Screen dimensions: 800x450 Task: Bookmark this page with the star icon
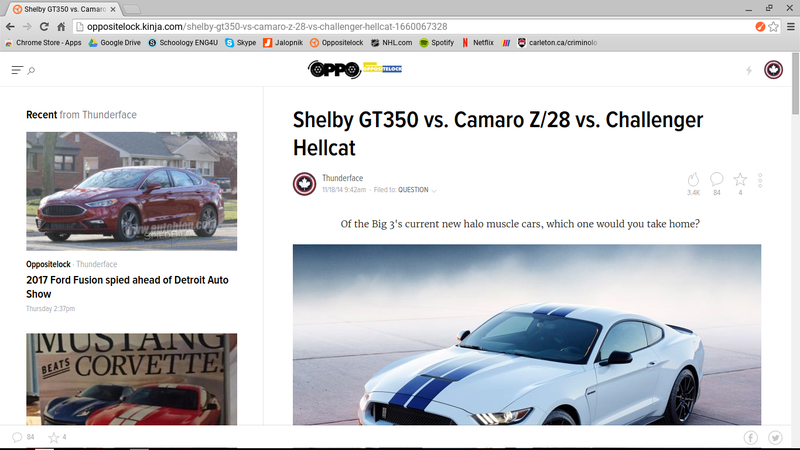pos(773,27)
